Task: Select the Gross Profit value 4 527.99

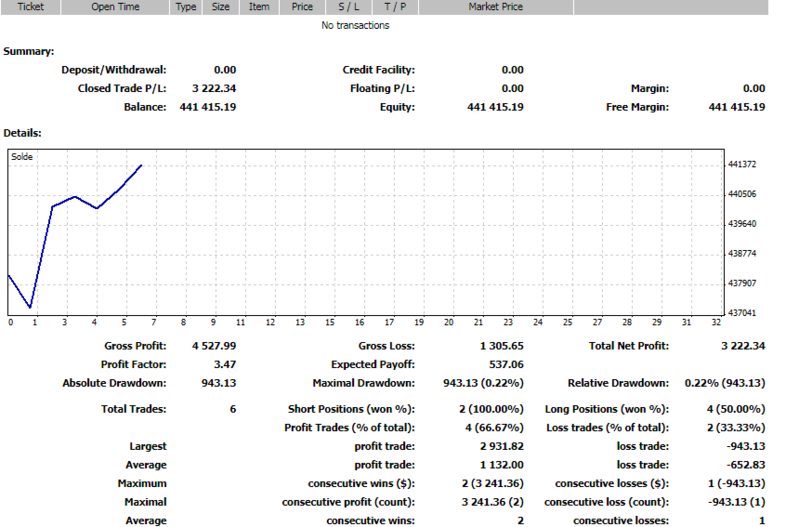Action: [214, 346]
